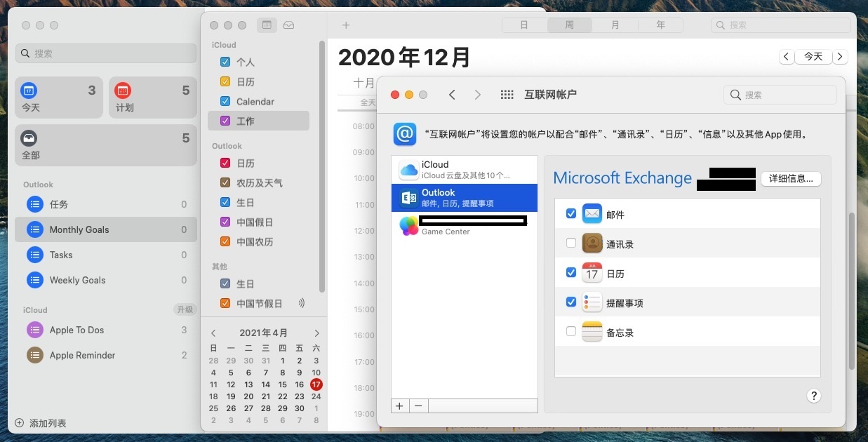
Task: Select the 任务 list in Reminders
Action: (106, 204)
